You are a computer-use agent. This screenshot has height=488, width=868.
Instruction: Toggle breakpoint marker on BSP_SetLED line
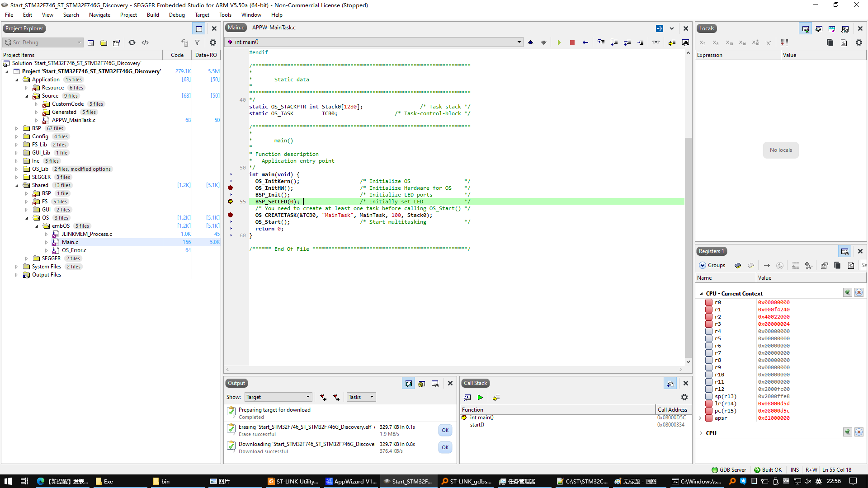(x=231, y=202)
